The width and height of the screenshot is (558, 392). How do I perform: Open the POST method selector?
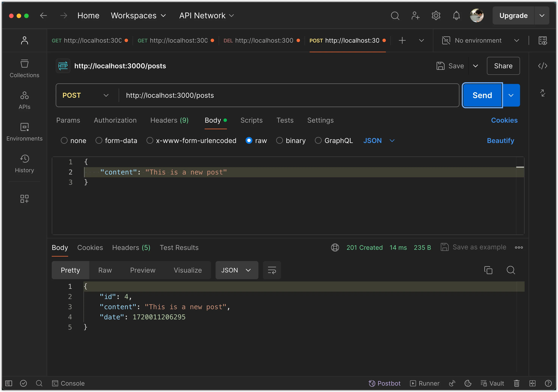pos(85,95)
